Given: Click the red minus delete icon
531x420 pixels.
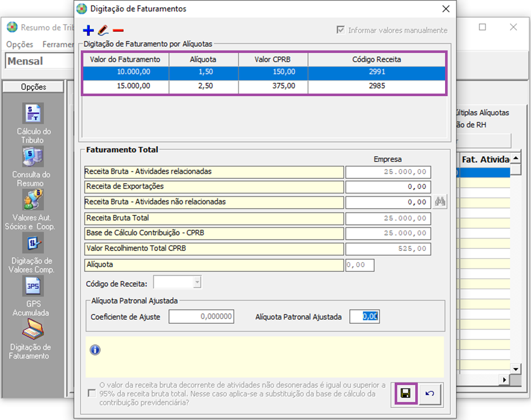Looking at the screenshot, I should (x=118, y=30).
